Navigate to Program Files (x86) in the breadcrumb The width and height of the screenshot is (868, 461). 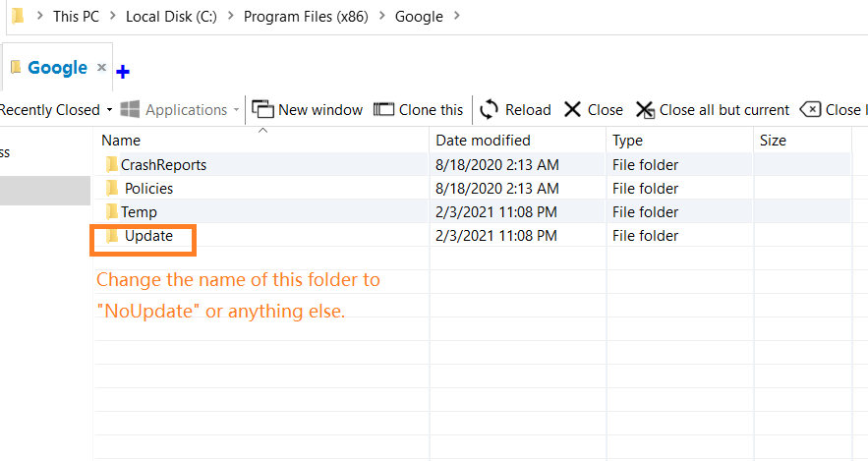click(x=306, y=16)
